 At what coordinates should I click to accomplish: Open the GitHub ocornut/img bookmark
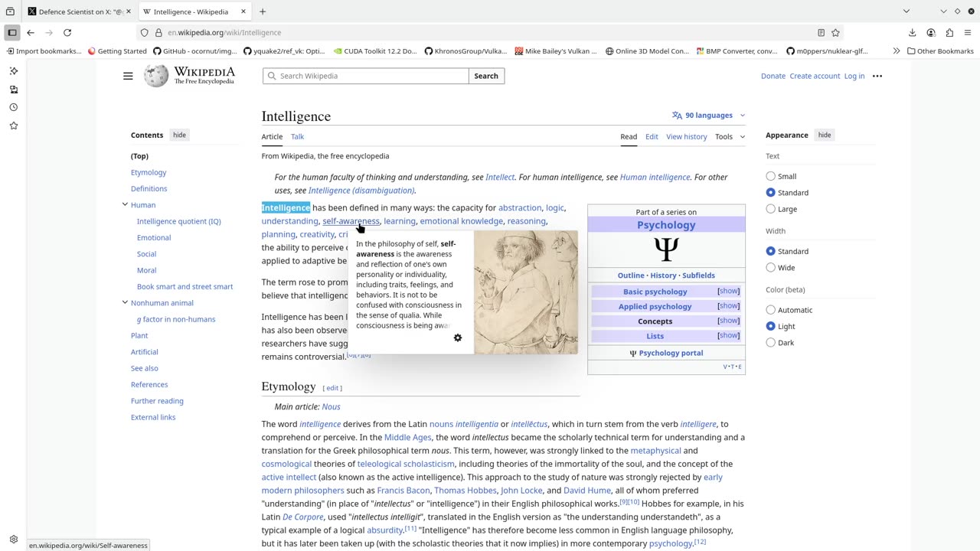195,51
